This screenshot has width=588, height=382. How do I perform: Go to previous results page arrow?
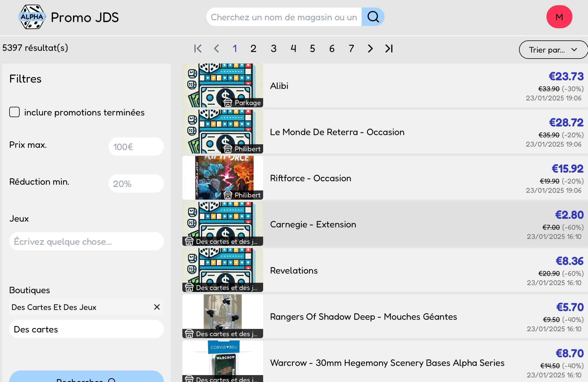click(217, 48)
